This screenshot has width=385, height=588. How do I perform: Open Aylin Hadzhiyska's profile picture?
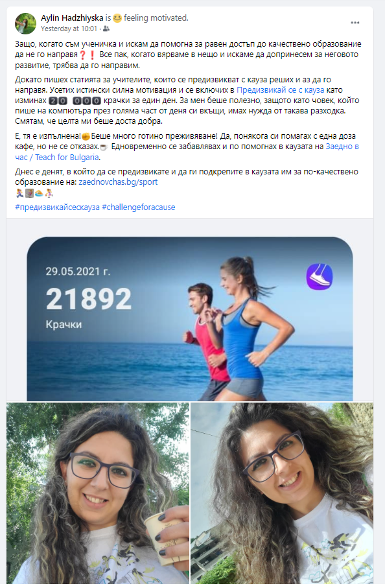coord(25,23)
